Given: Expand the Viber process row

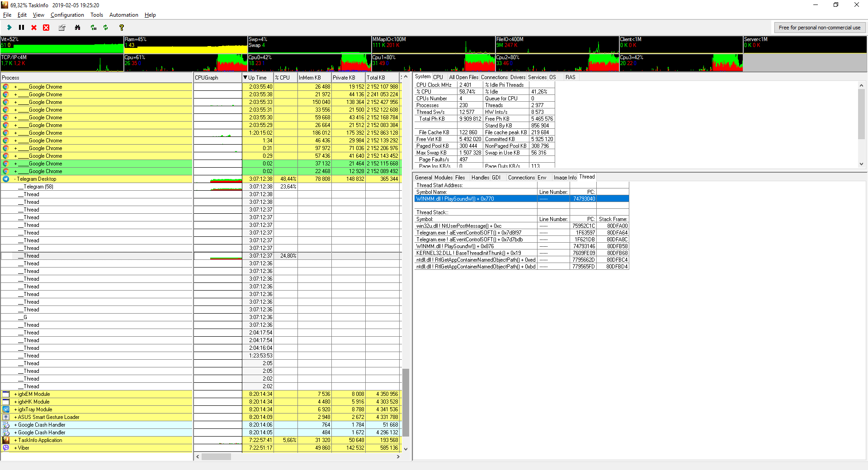Looking at the screenshot, I should (15, 448).
